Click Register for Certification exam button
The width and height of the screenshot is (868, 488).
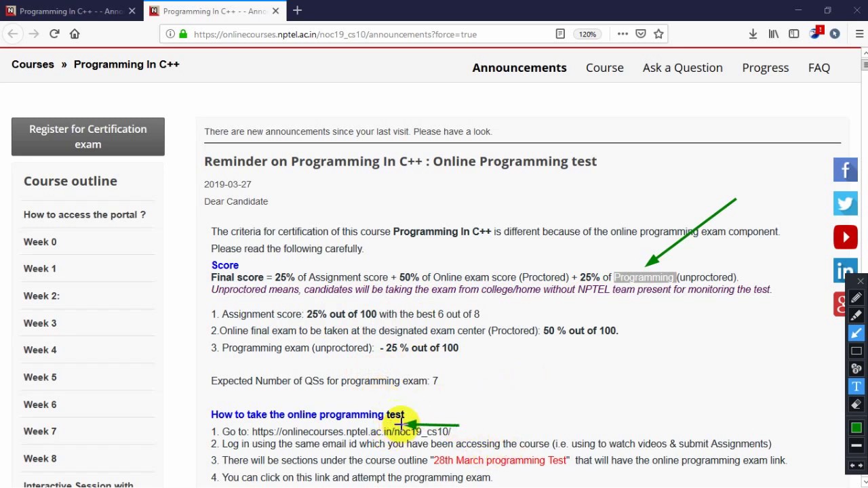[88, 136]
